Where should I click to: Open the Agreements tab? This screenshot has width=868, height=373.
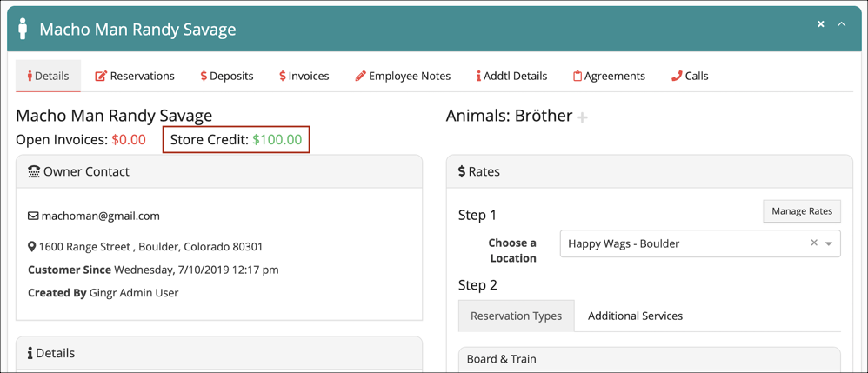coord(609,76)
